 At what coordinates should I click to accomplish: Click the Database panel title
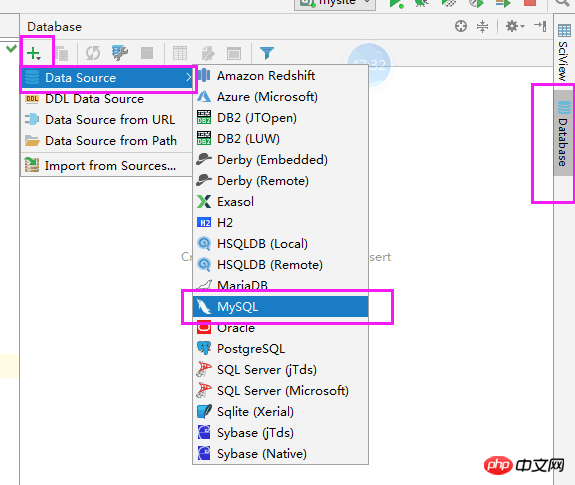pos(54,27)
